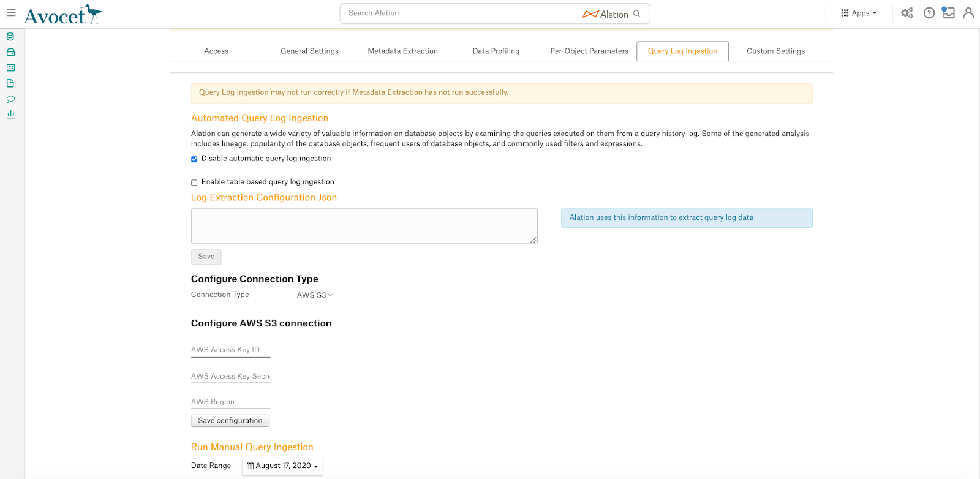980x479 pixels.
Task: Enable table based query log ingestion
Action: [x=194, y=183]
